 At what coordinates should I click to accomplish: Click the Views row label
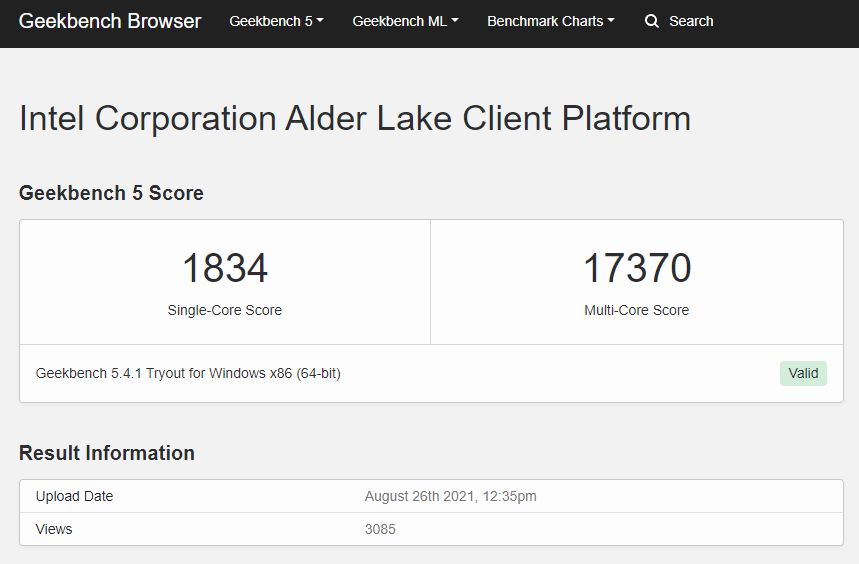(54, 529)
